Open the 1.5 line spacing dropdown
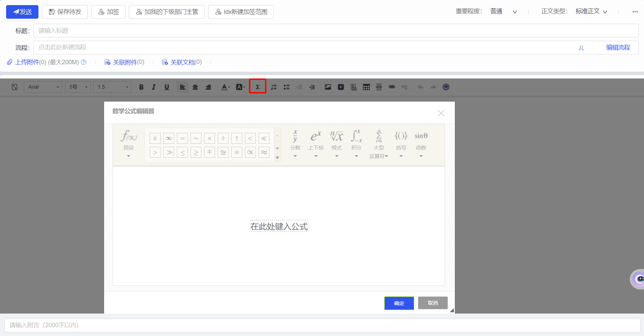644x336 pixels. click(112, 87)
